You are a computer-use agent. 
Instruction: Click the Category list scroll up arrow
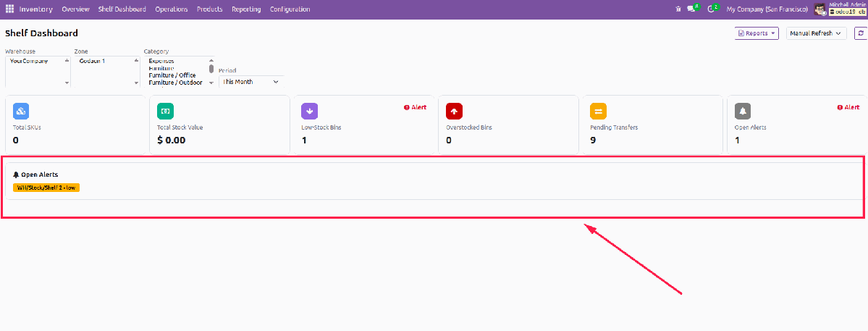point(211,60)
